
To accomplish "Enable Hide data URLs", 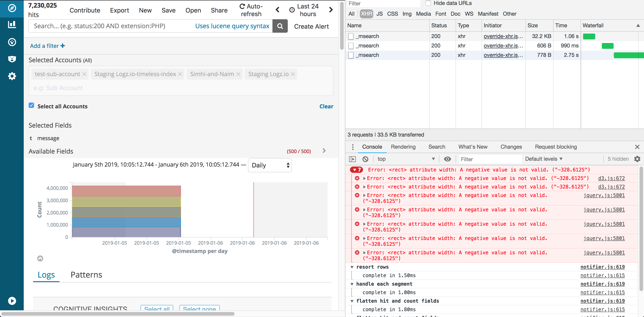I will click(428, 3).
